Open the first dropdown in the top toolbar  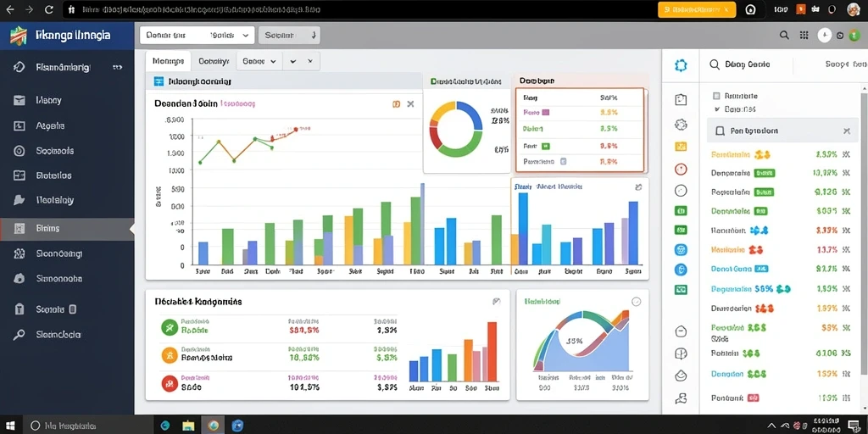[x=197, y=35]
